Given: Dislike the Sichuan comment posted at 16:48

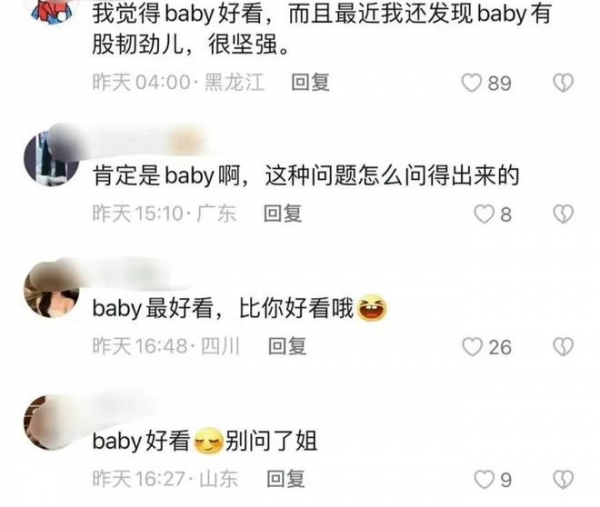Looking at the screenshot, I should coord(563,347).
